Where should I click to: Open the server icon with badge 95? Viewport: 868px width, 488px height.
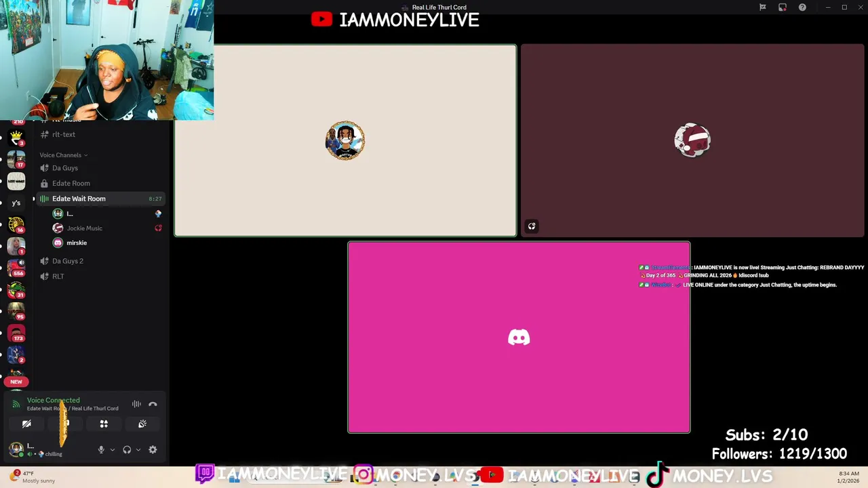point(16,311)
